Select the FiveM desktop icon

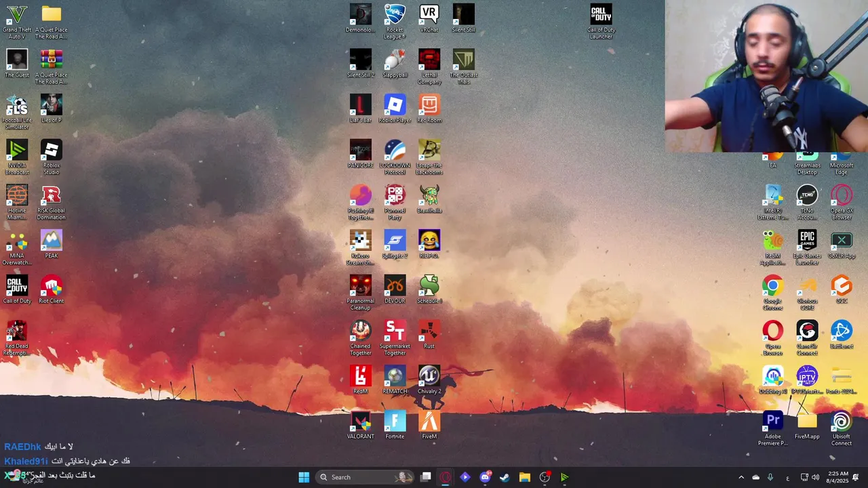(429, 426)
